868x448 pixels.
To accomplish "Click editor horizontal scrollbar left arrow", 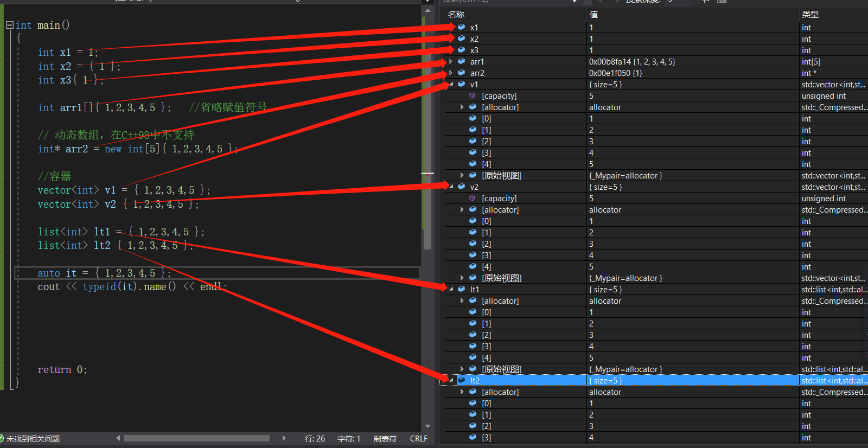I will [118, 438].
